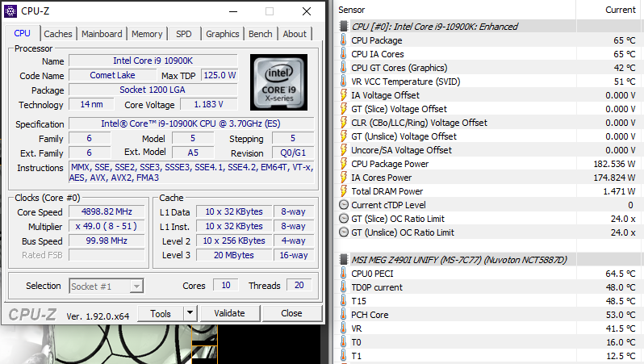This screenshot has width=644, height=364.
Task: Click the T15 thermometer icon
Action: 343,301
